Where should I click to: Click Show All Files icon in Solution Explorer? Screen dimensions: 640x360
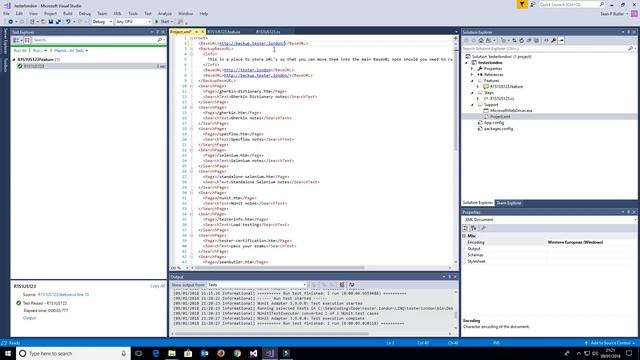click(x=536, y=40)
